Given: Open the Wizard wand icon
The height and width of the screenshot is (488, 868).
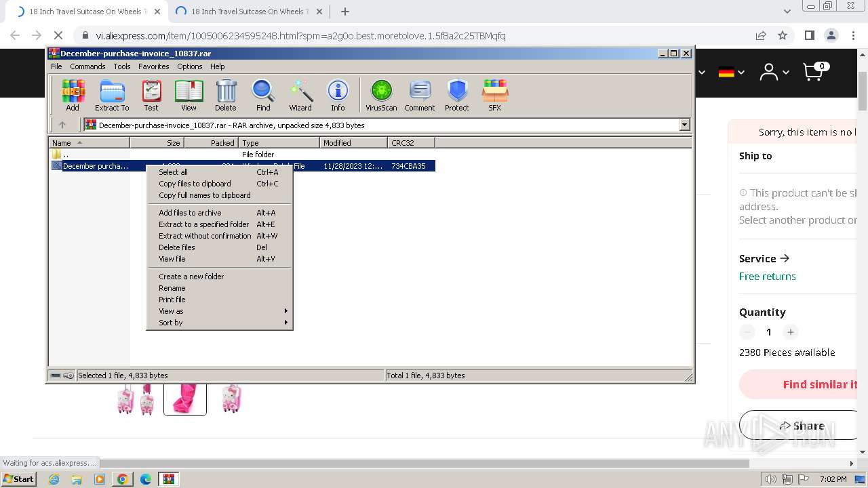Looking at the screenshot, I should (300, 96).
